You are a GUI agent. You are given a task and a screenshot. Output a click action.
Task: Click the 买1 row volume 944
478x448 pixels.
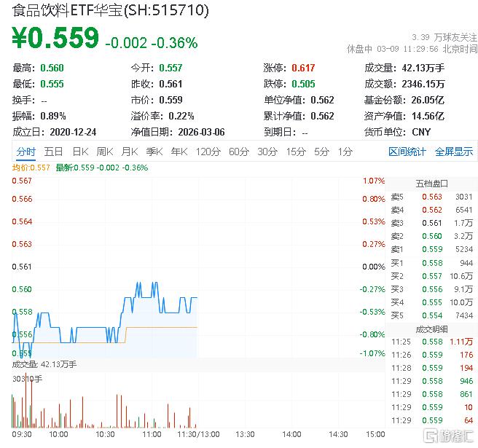[466, 263]
